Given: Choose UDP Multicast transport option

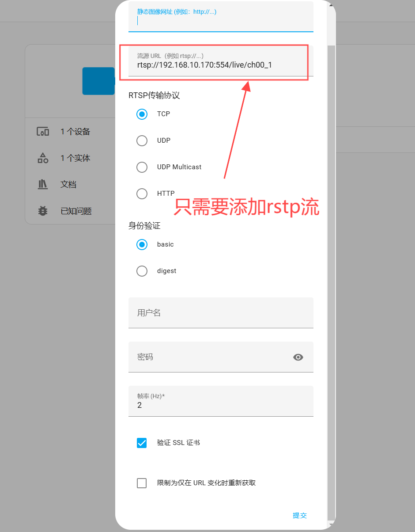Looking at the screenshot, I should [142, 167].
